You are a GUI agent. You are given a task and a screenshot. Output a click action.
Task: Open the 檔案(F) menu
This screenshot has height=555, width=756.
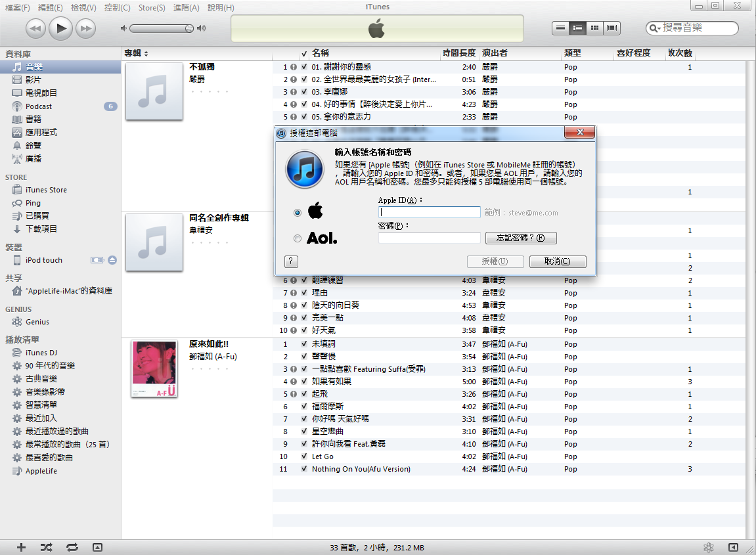18,8
